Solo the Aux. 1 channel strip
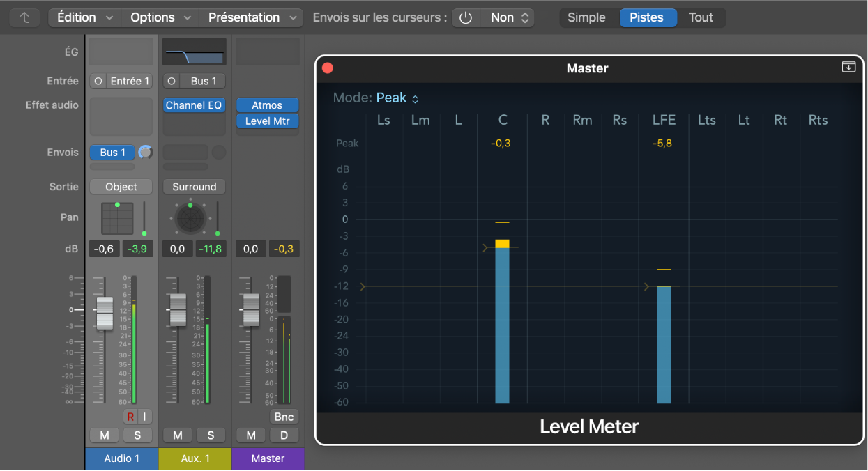Screen dimensions: 868x471 [211, 435]
